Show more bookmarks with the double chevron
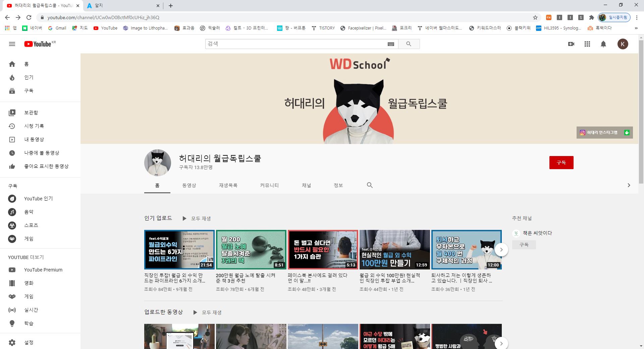This screenshot has width=644, height=349. click(x=636, y=28)
